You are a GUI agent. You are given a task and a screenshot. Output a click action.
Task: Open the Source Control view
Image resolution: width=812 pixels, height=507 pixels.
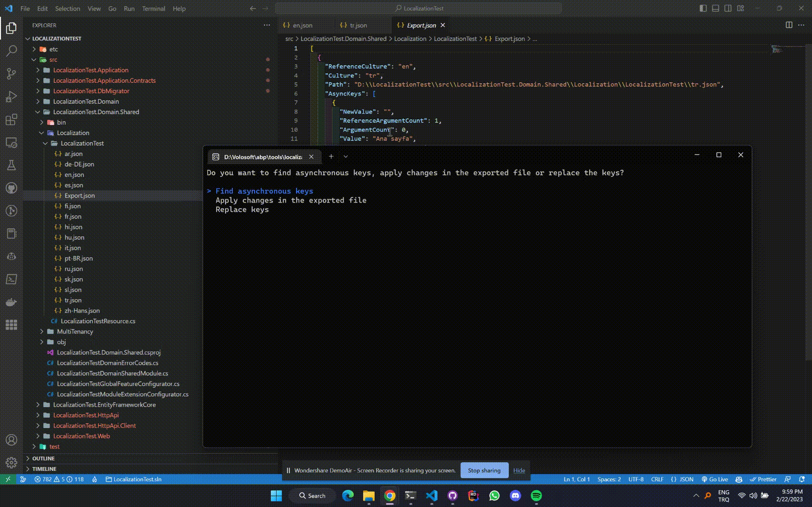coord(11,73)
